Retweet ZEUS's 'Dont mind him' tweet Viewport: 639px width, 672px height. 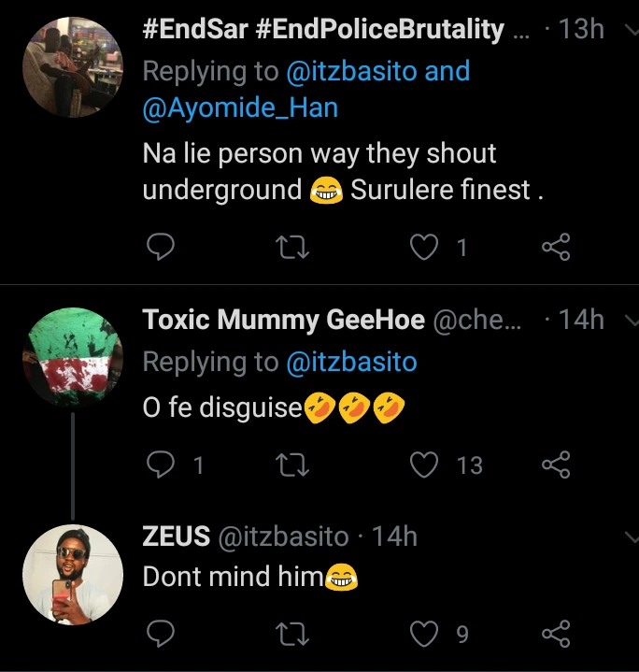pos(293,636)
